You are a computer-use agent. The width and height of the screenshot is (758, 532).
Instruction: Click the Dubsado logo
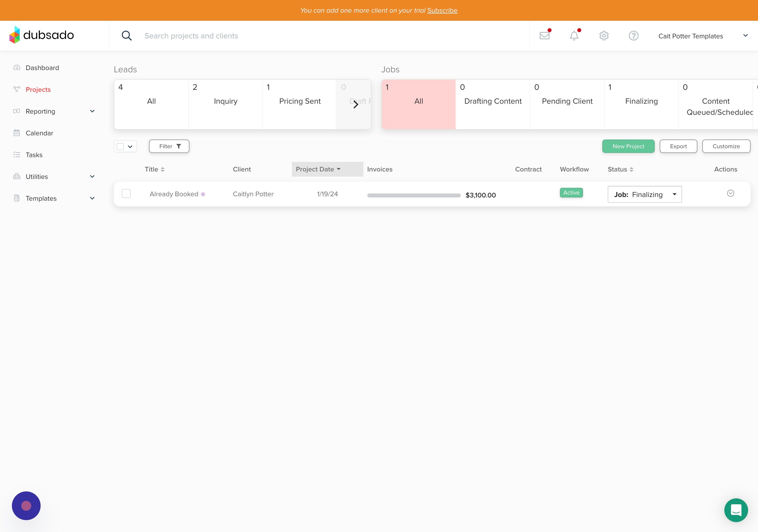tap(42, 35)
